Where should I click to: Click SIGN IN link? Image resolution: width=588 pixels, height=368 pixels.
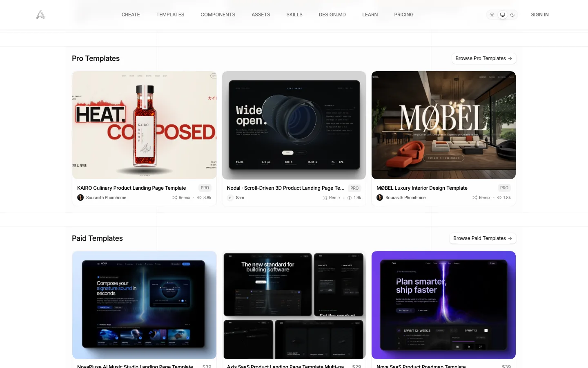540,15
